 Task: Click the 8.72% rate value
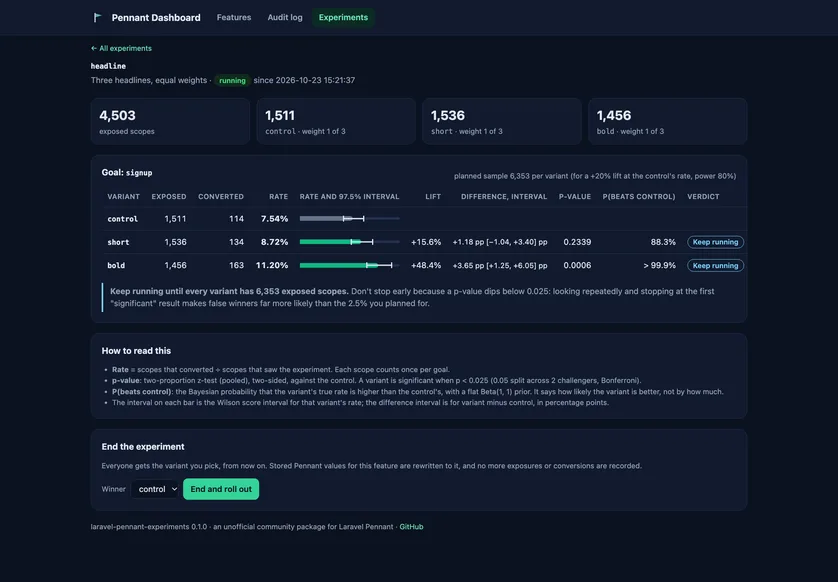pos(274,242)
